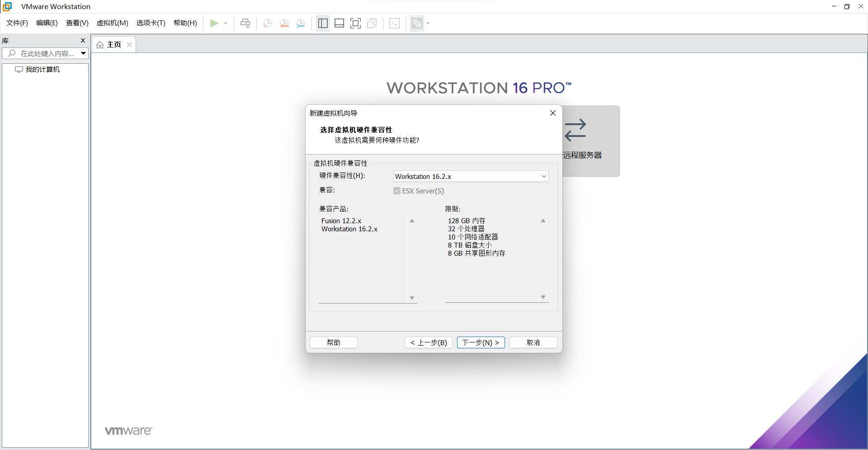Click the 8 GB 共享图形内存 limit entry

[476, 253]
